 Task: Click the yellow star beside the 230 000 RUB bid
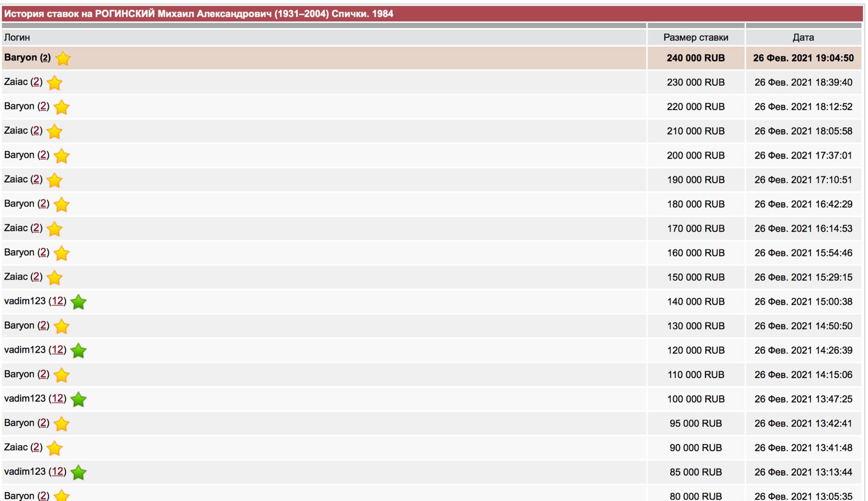[x=54, y=83]
